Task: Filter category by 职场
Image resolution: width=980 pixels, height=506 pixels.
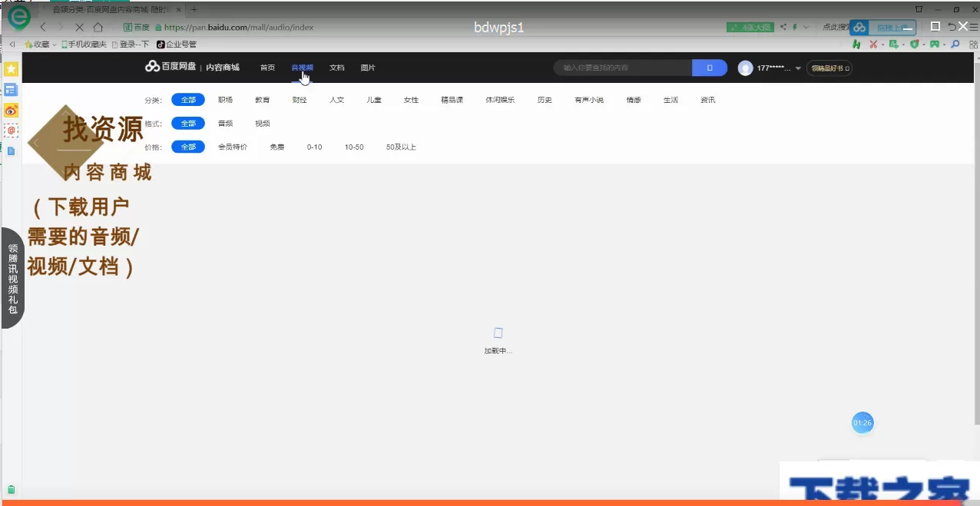Action: tap(225, 100)
